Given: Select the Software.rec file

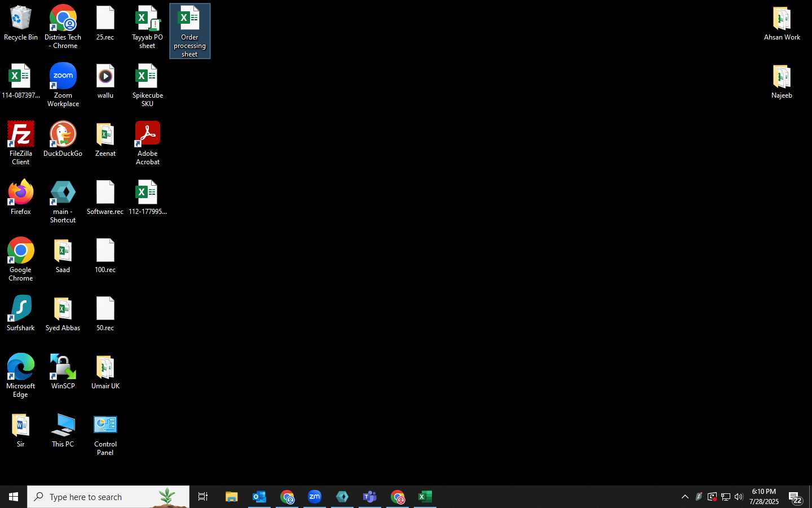Looking at the screenshot, I should coord(105,198).
